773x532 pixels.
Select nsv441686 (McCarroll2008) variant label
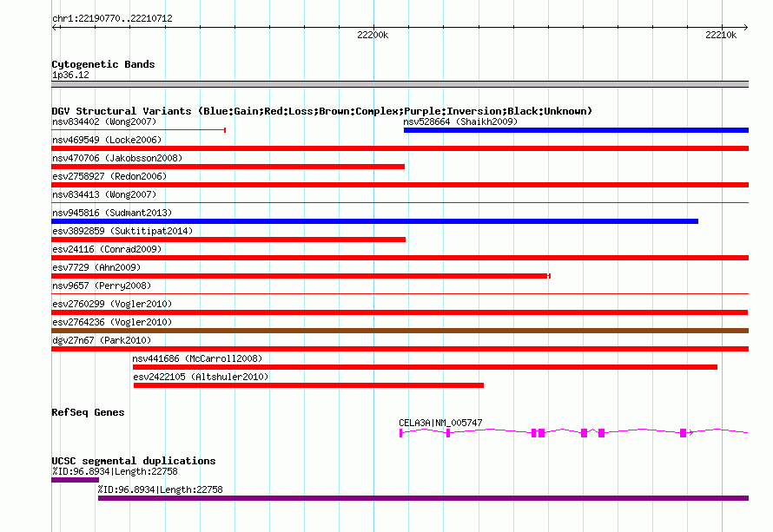point(197,358)
